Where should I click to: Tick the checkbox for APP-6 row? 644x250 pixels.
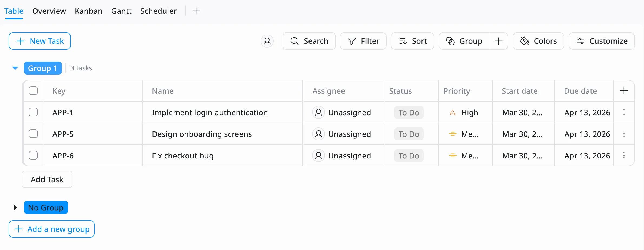tap(33, 156)
